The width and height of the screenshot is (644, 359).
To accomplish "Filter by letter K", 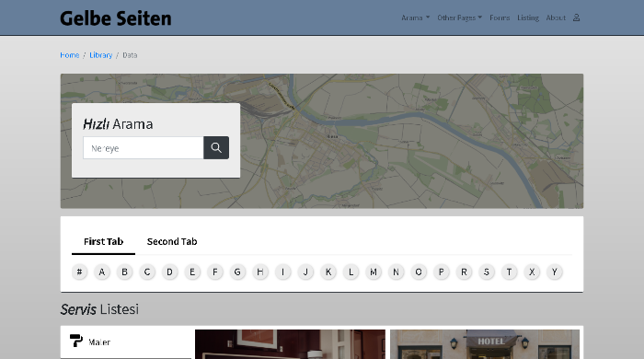I will 328,272.
